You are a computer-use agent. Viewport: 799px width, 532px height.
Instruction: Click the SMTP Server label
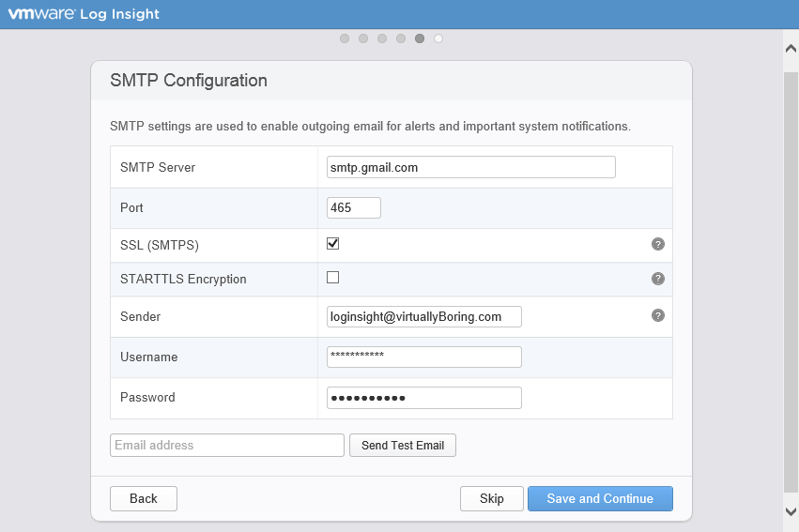click(158, 168)
